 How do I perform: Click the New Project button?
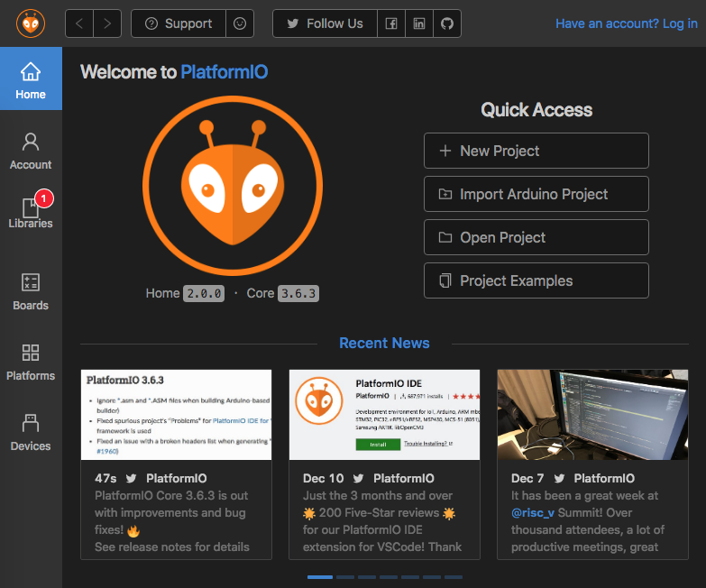(x=536, y=151)
